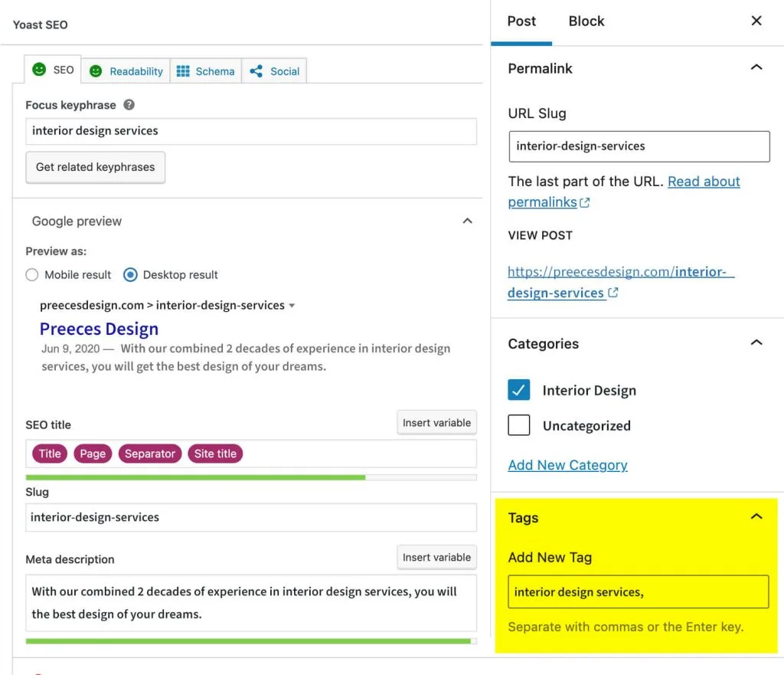
Task: Select the Post sidebar tab
Action: 521,21
